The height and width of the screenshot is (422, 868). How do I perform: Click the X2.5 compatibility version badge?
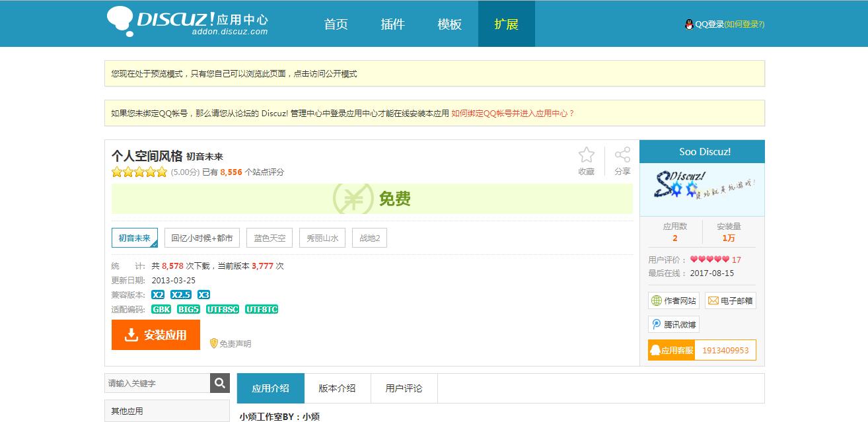181,295
